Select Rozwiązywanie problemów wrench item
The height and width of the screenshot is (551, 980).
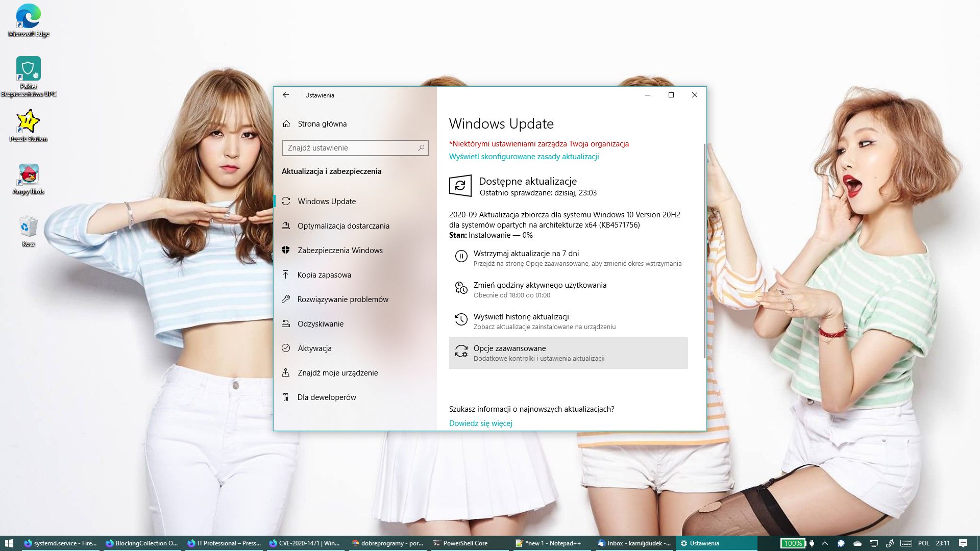(342, 299)
